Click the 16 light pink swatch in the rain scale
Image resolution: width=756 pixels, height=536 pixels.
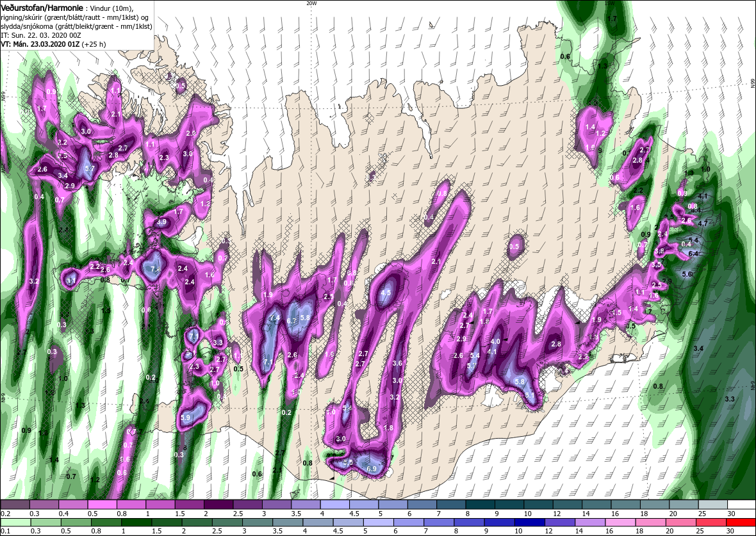tap(620, 523)
